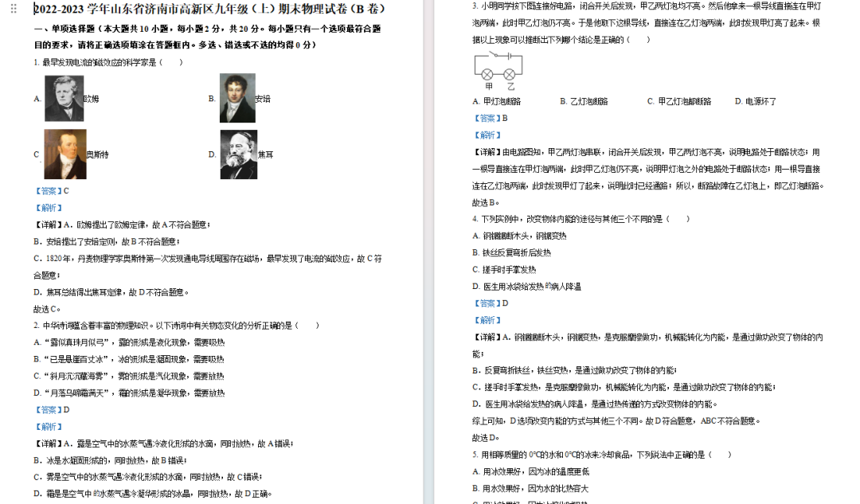
Task: Click the 【答案】C label under question 1
Action: (52, 191)
